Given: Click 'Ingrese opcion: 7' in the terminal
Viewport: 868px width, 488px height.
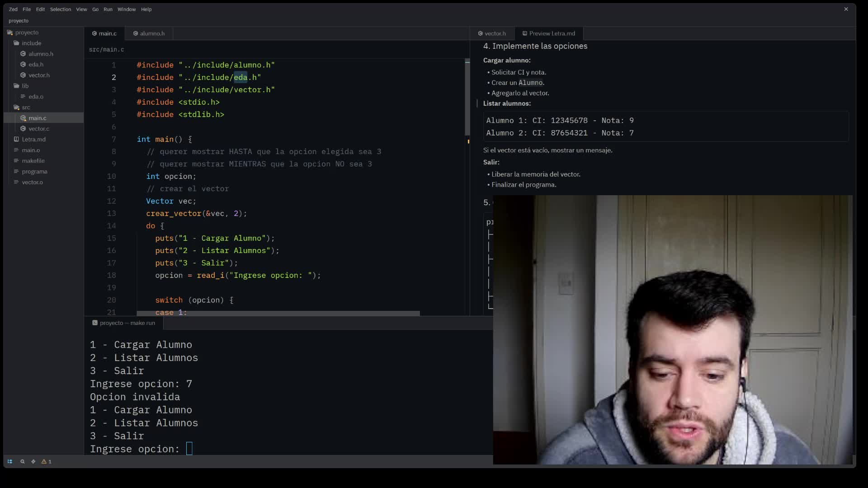Looking at the screenshot, I should [x=141, y=384].
